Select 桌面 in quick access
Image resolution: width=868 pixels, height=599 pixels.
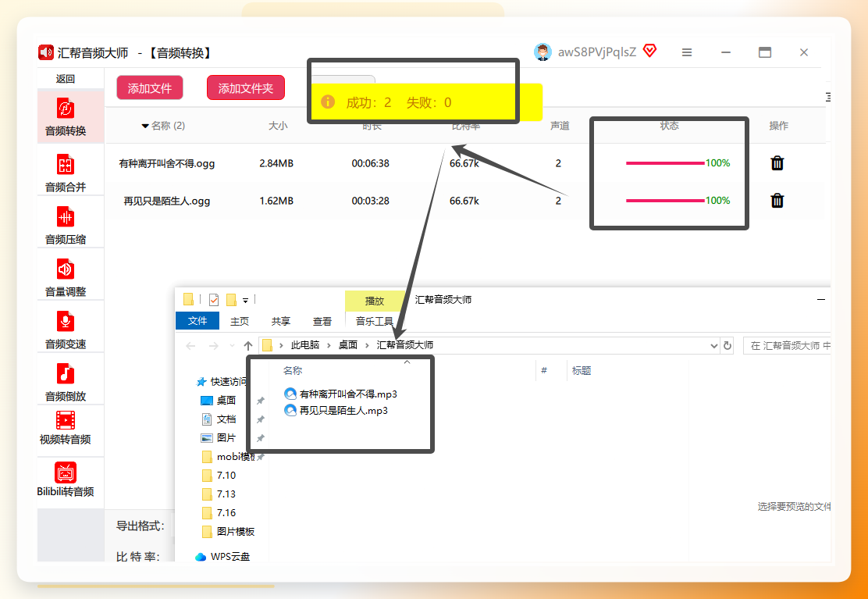coord(219,401)
